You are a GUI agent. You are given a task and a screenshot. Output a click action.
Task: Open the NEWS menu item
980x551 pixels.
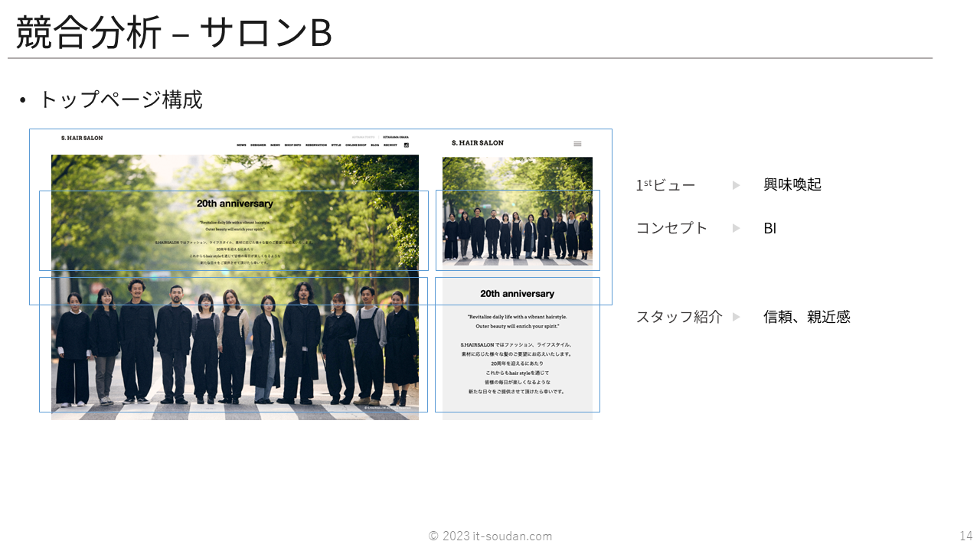click(x=241, y=145)
